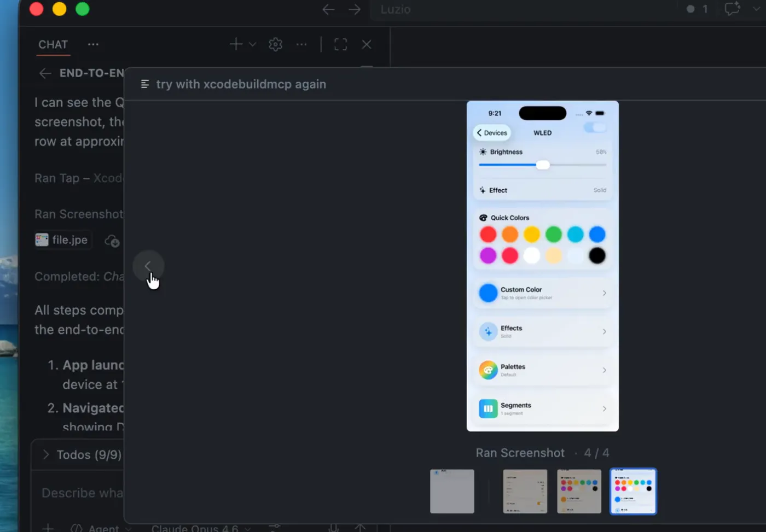
Task: Start a new chat with the plus icon
Action: (x=236, y=44)
